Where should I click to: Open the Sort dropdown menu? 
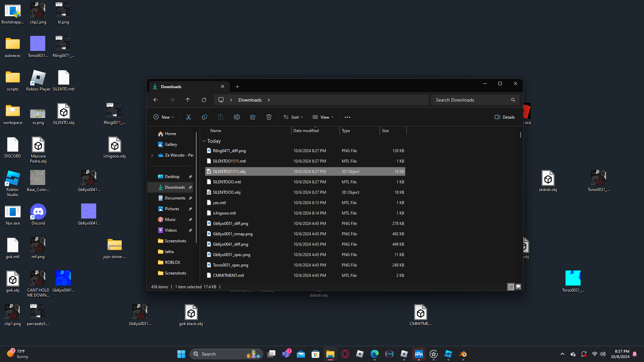coord(293,117)
